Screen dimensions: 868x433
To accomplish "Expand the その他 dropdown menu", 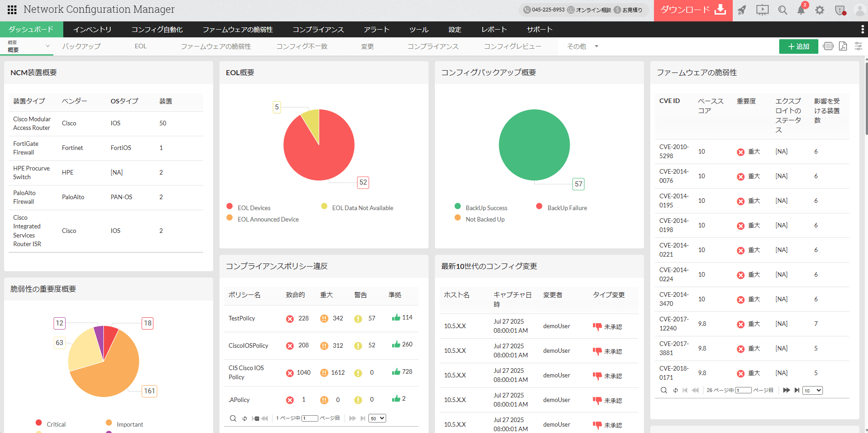I will pyautogui.click(x=582, y=46).
